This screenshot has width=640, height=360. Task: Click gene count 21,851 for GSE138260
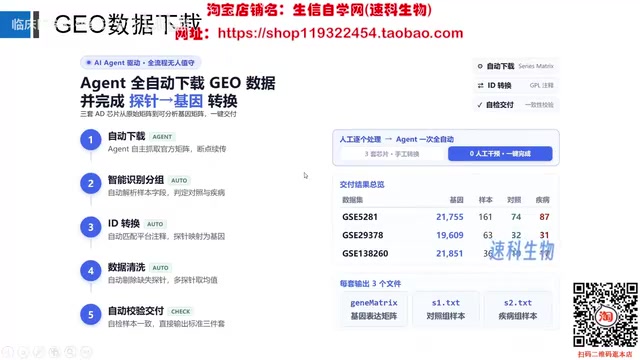pos(449,253)
